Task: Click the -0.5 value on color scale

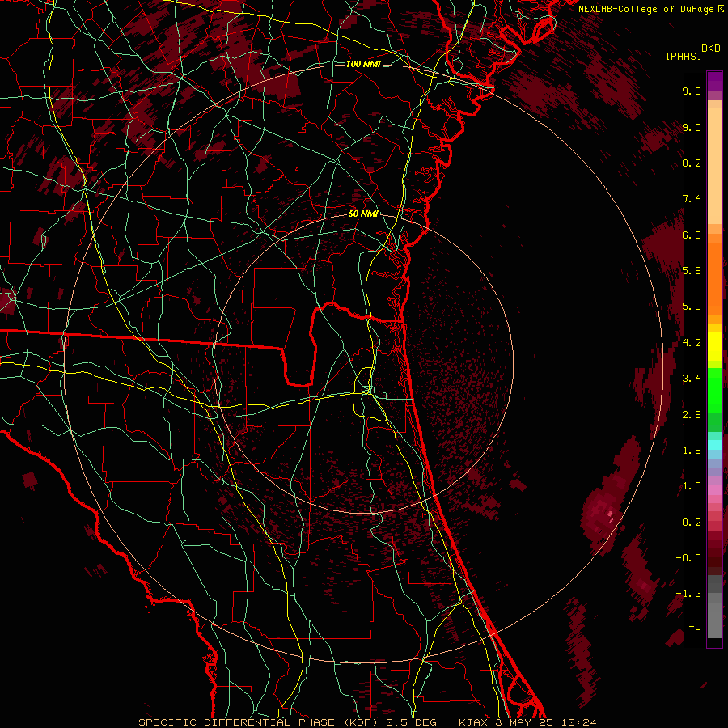Action: [688, 558]
